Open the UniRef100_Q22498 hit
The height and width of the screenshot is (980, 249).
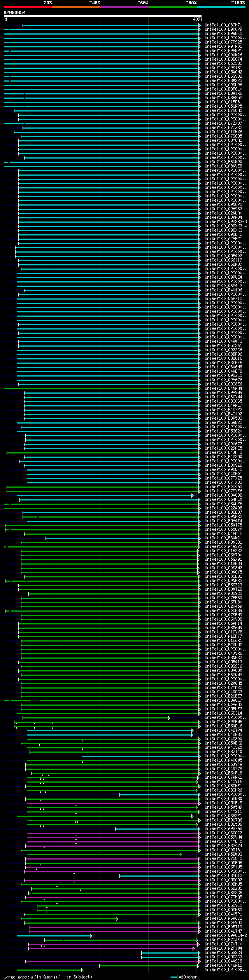[223, 508]
